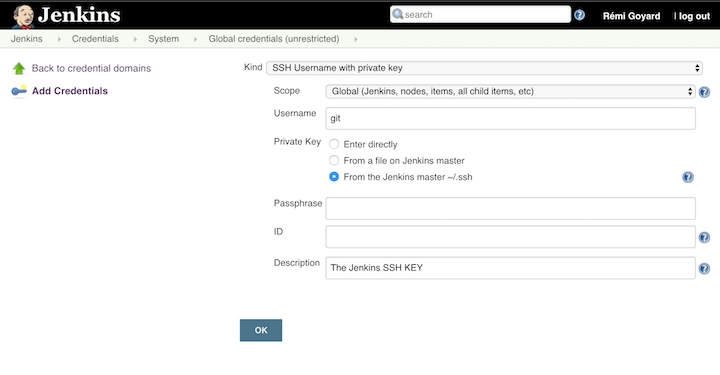Expand breadcrumb arrow after Global credentials

point(355,39)
